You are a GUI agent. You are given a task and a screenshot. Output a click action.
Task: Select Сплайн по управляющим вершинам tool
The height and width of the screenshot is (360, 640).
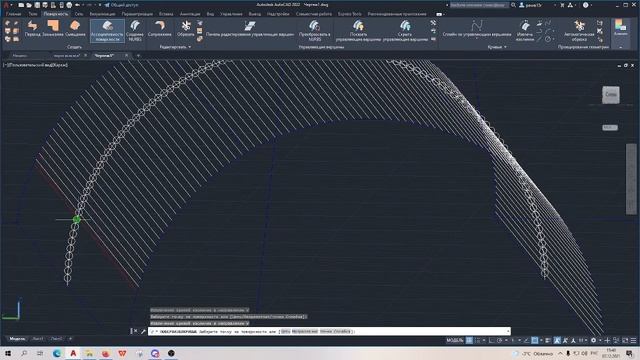[477, 29]
